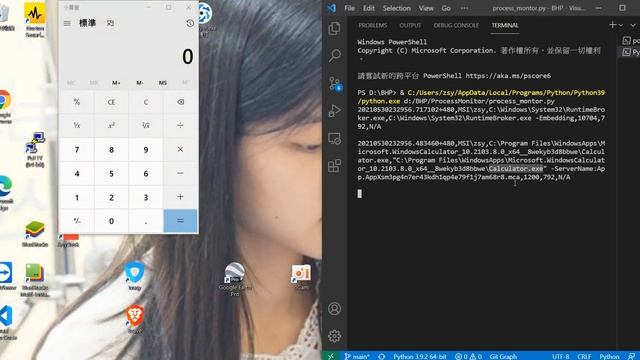This screenshot has width=640, height=360.
Task: Open the Accounts icon in activity bar
Action: tap(334, 309)
